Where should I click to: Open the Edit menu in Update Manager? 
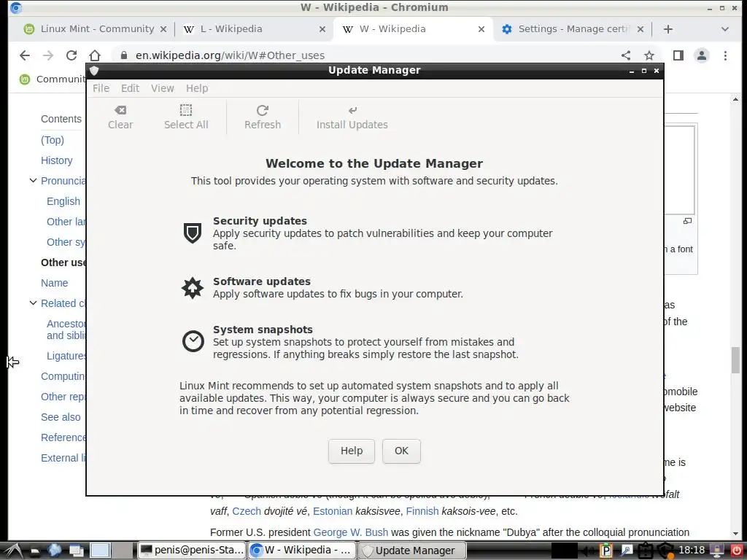pos(130,88)
